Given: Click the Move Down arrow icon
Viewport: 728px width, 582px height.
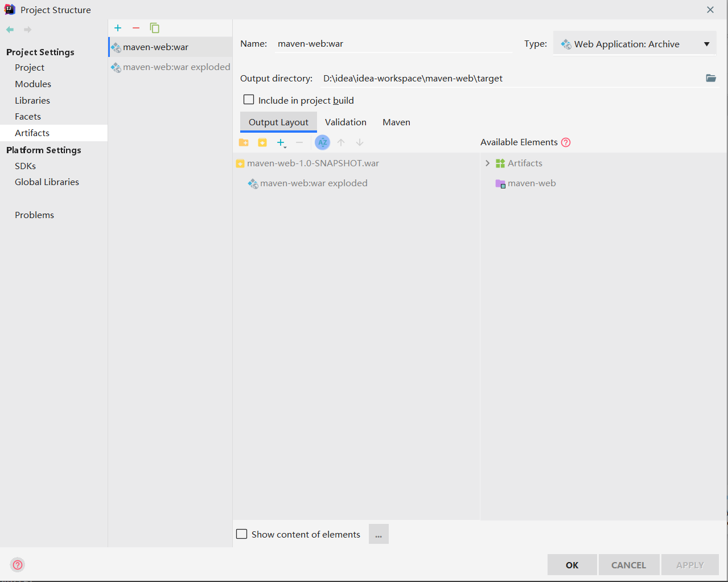Looking at the screenshot, I should pos(360,142).
